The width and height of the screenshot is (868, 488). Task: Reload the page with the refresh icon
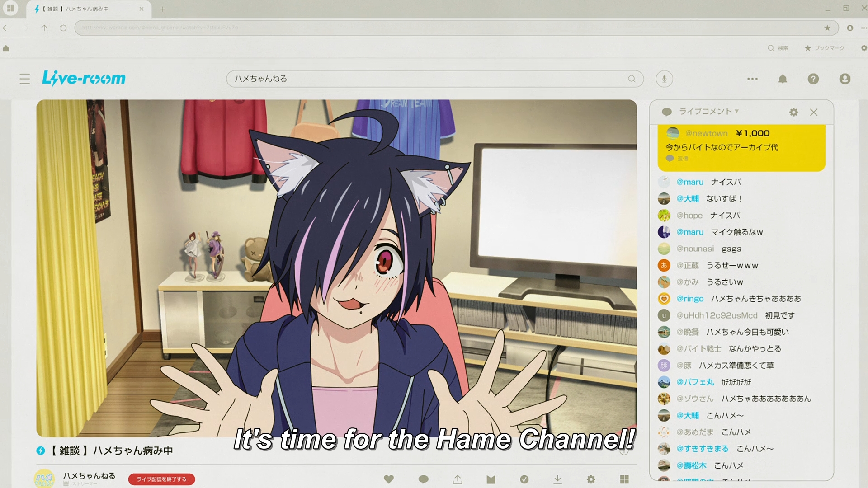pyautogui.click(x=63, y=28)
